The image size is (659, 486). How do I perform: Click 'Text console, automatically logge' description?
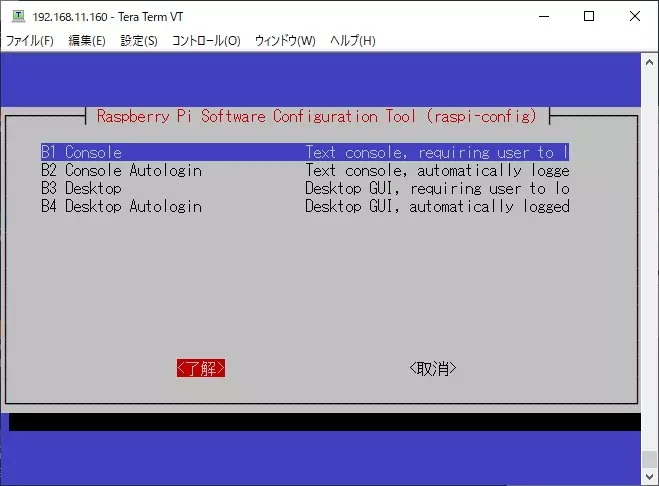click(437, 170)
